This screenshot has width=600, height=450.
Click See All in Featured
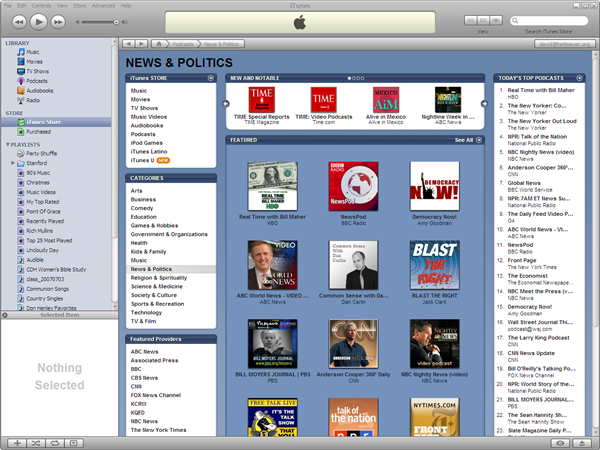(464, 140)
